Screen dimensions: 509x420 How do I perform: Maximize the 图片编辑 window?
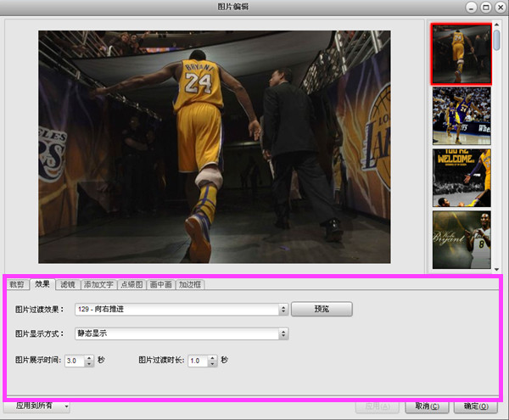pyautogui.click(x=486, y=7)
